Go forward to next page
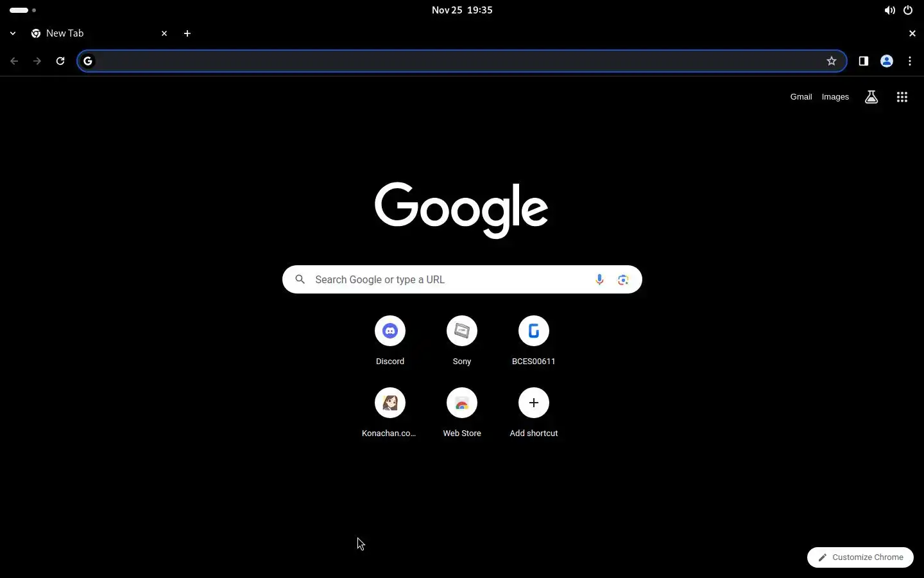 coord(37,61)
